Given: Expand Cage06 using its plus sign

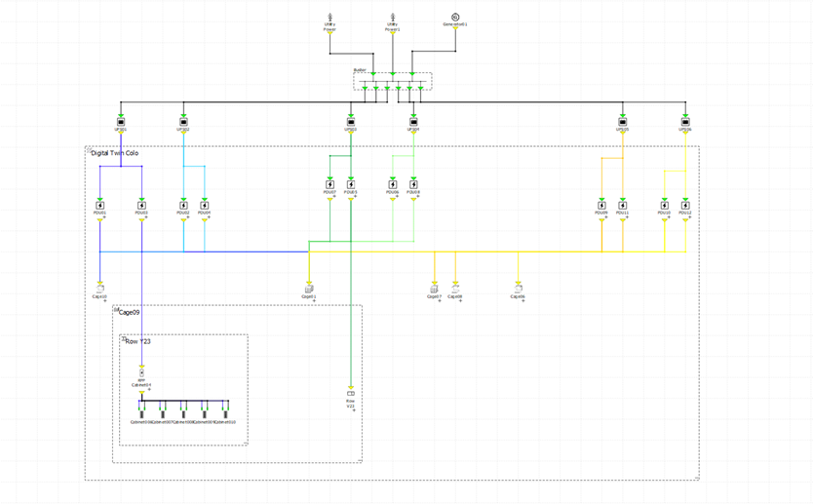Looking at the screenshot, I should (x=523, y=301).
